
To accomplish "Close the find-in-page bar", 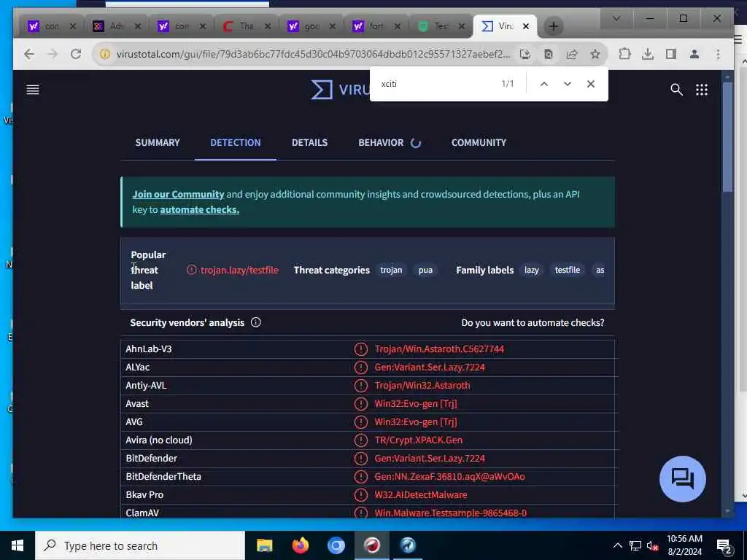I will coord(591,84).
